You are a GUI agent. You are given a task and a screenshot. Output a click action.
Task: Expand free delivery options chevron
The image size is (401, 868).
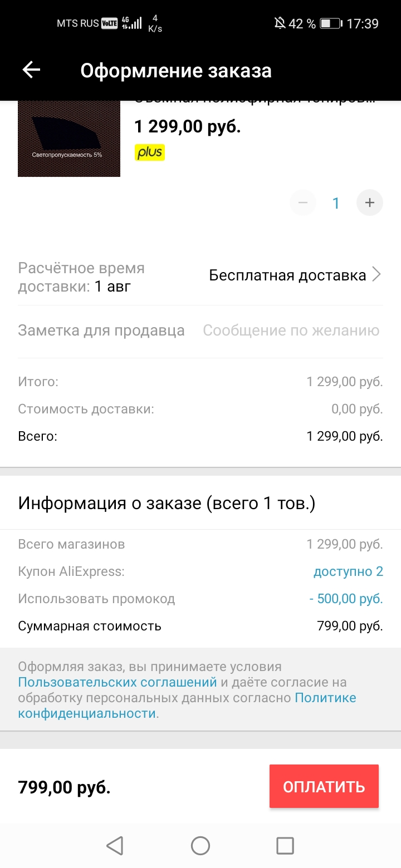tap(376, 274)
